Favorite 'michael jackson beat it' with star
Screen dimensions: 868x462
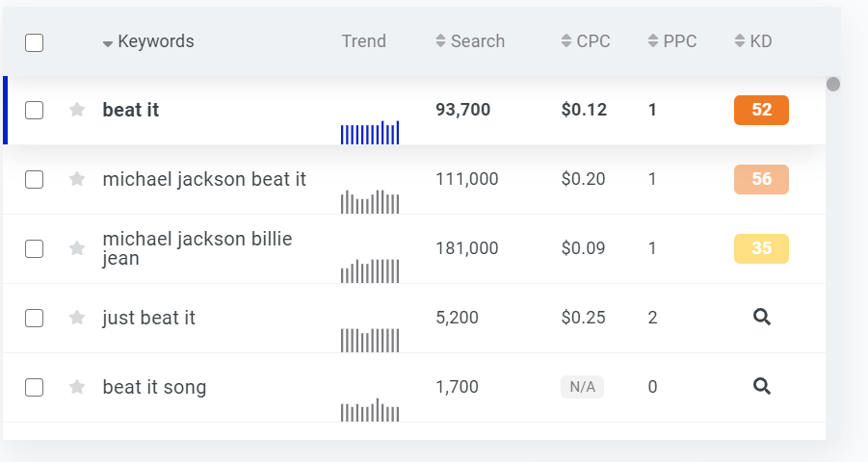pyautogui.click(x=77, y=179)
